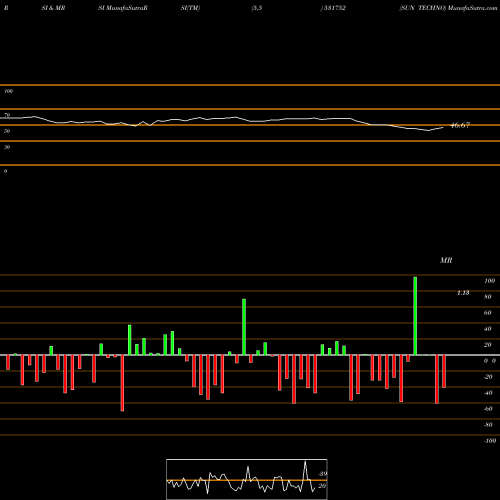Click the MR axis label -60
Viewport: 500px width, 500px height.
tap(488, 409)
